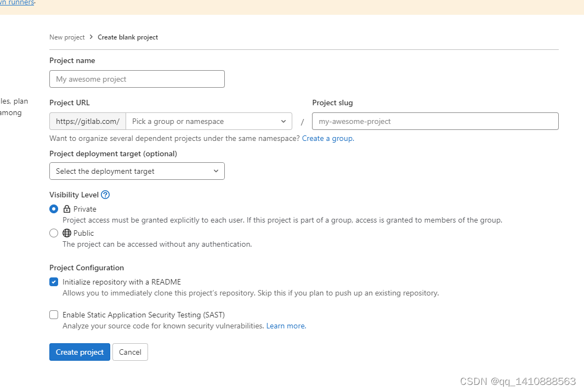The image size is (584, 392).
Task: Cancel the project creation
Action: 130,351
